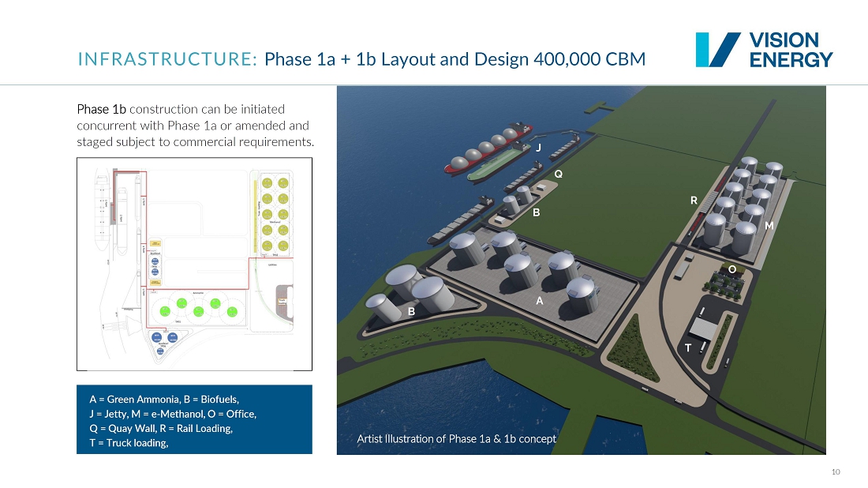Image resolution: width=868 pixels, height=488 pixels.
Task: Select the Q quay wall label
Action: coord(558,173)
